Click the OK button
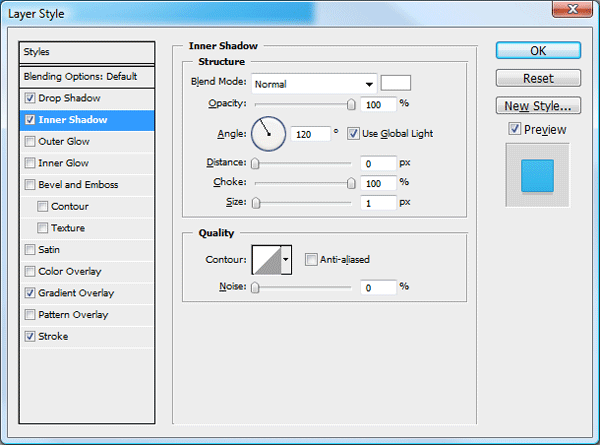The width and height of the screenshot is (600, 445). point(538,51)
